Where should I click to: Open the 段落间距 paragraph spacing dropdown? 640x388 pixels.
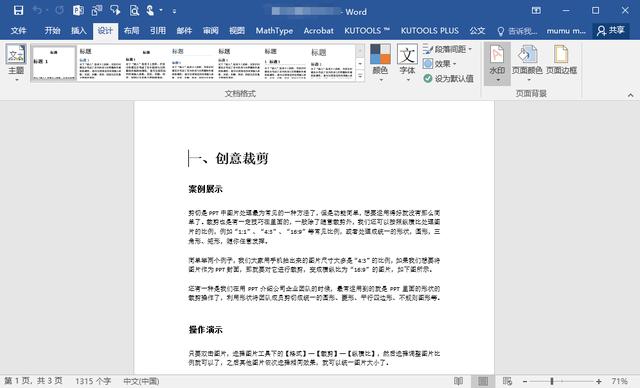(x=447, y=49)
